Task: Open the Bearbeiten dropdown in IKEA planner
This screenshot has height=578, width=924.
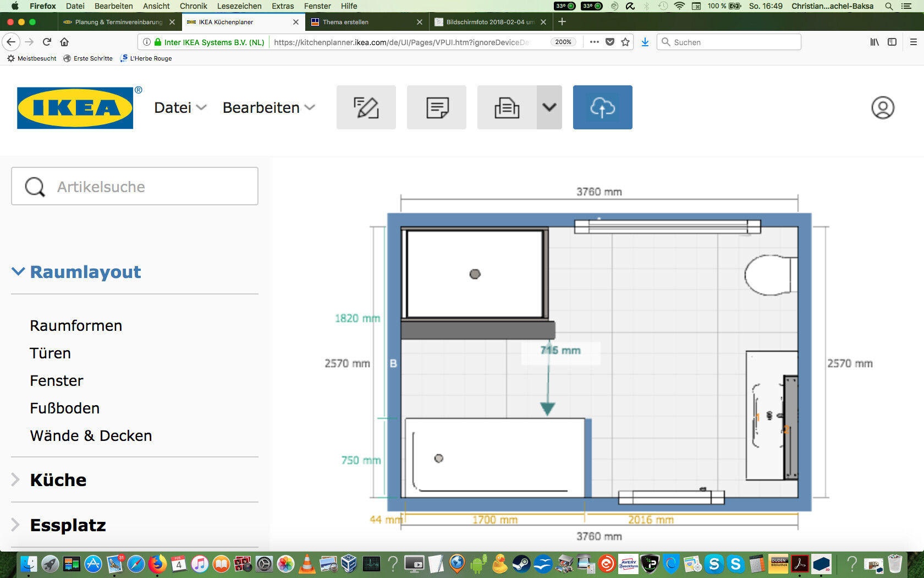Action: pos(268,108)
